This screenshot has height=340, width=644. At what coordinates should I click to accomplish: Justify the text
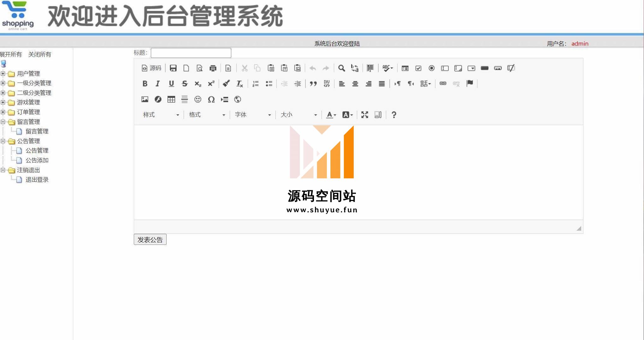coord(381,84)
